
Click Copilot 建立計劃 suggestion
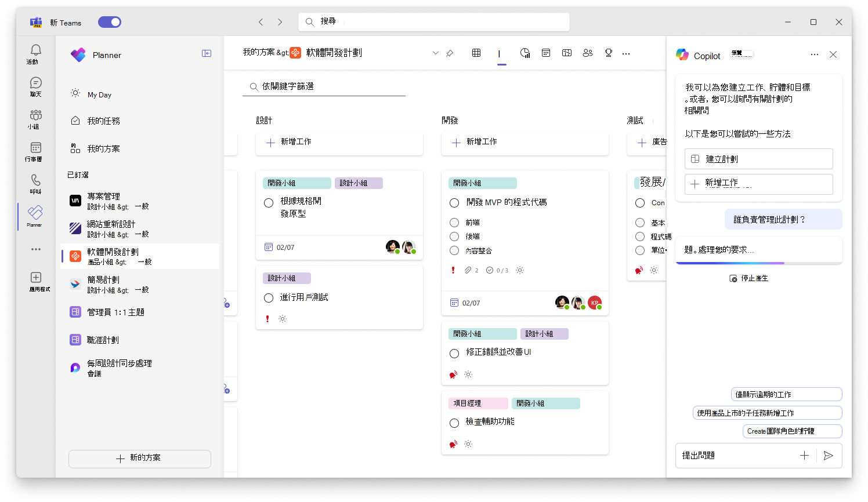[x=759, y=159]
